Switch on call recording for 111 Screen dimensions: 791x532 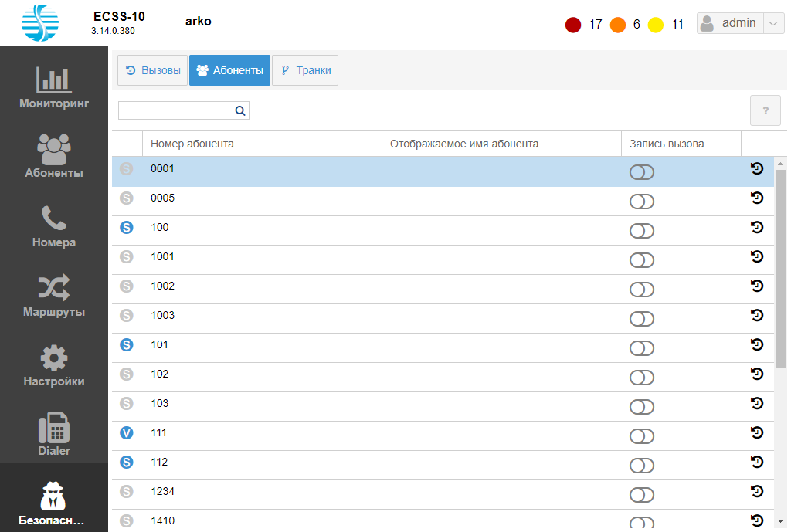642,436
